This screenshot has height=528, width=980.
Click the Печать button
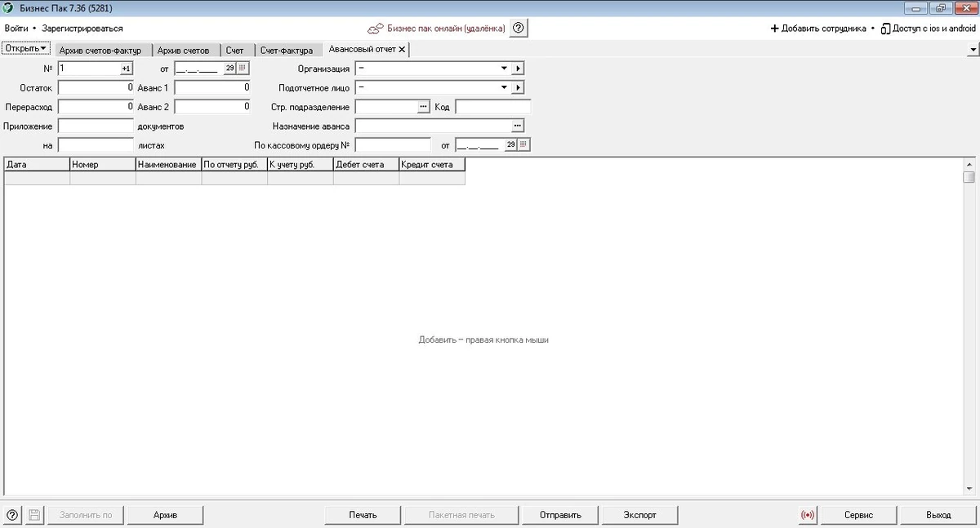[363, 515]
